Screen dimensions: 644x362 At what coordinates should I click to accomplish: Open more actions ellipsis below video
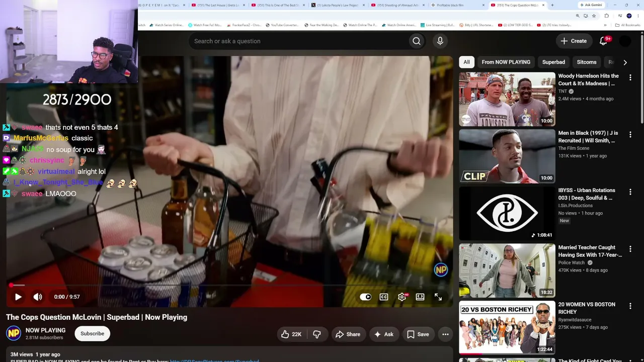pyautogui.click(x=445, y=334)
